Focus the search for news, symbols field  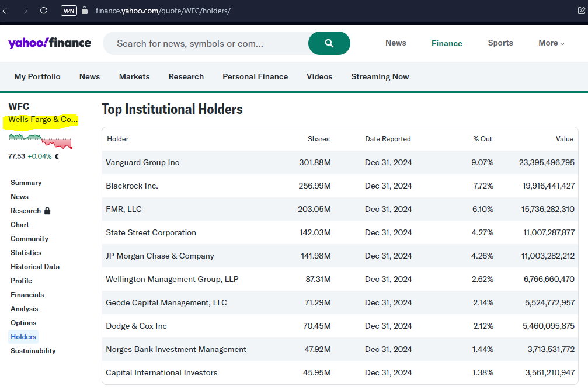[x=206, y=43]
